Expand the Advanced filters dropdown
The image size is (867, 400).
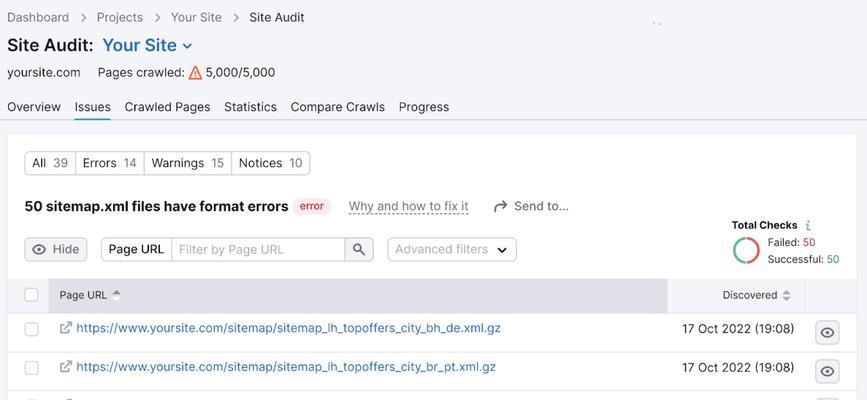coord(452,250)
